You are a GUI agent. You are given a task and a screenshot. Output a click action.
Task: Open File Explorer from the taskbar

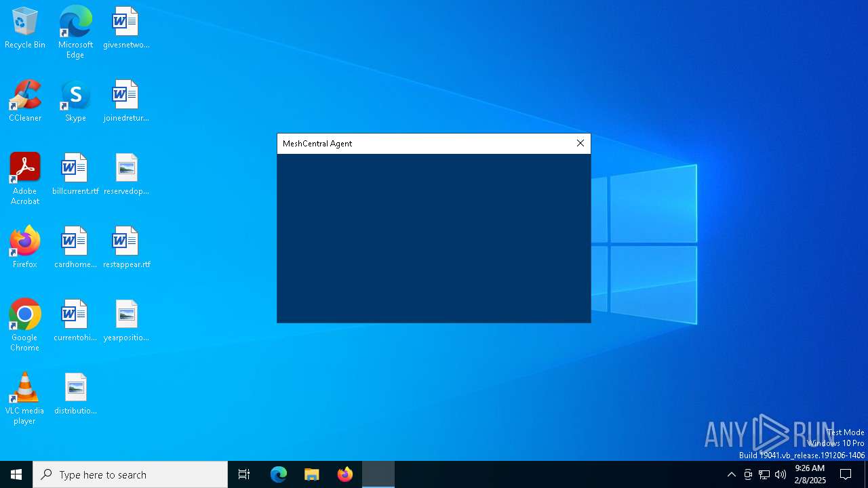tap(312, 474)
